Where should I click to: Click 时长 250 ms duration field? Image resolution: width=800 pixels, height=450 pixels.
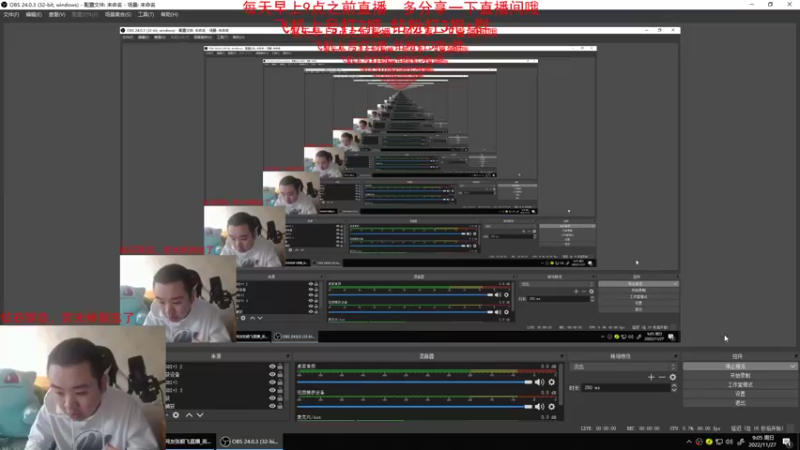pyautogui.click(x=626, y=388)
